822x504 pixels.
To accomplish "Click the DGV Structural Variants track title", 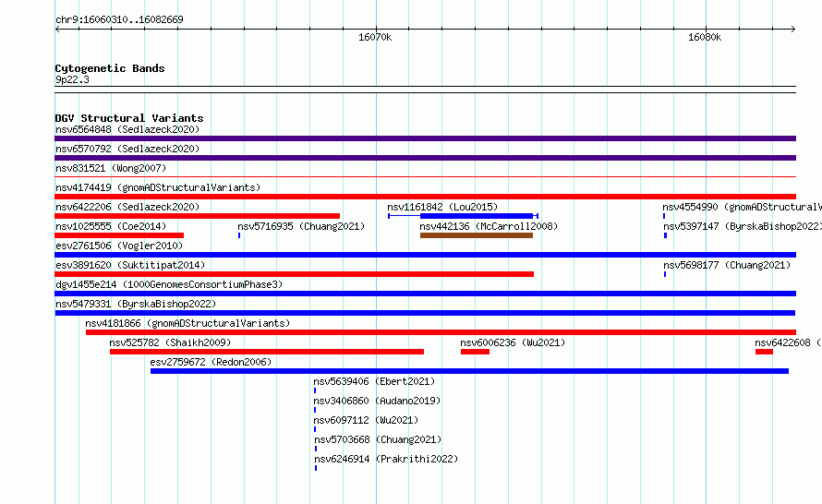I will tap(129, 118).
